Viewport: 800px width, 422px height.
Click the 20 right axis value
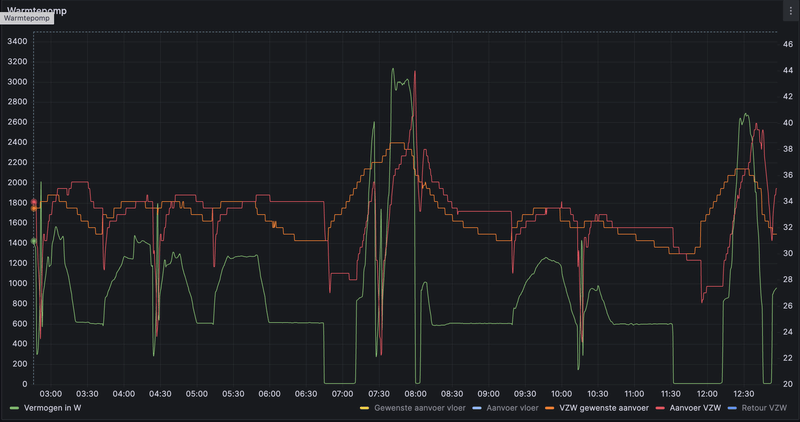pos(788,384)
